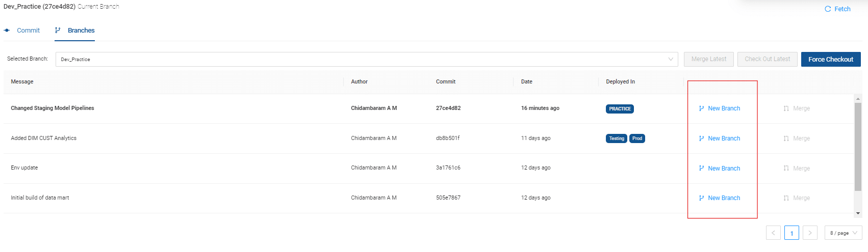
Task: Click the commit icon beside Commit tab
Action: pyautogui.click(x=7, y=31)
